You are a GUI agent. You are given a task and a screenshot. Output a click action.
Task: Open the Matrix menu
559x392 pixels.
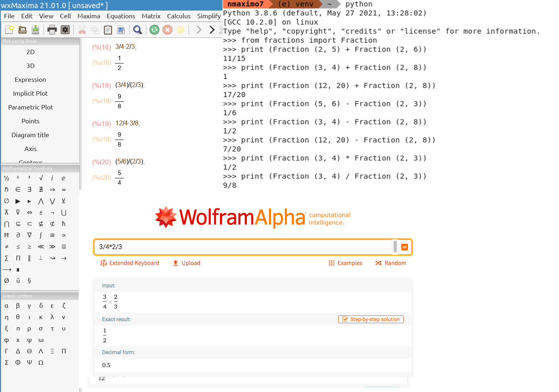(151, 16)
